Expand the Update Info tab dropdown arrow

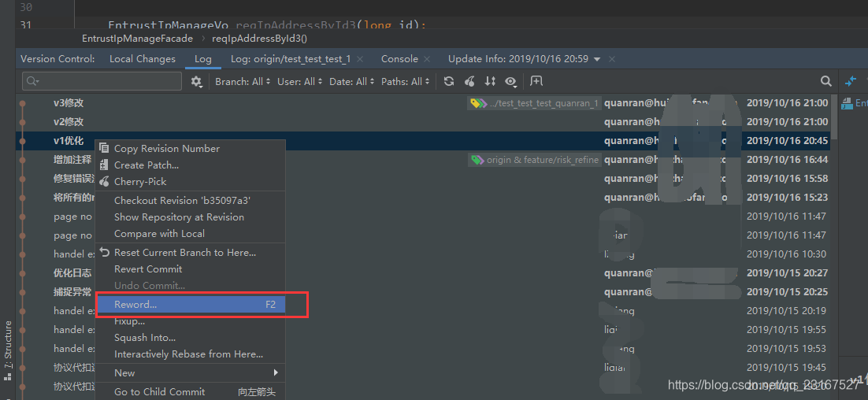pos(597,59)
